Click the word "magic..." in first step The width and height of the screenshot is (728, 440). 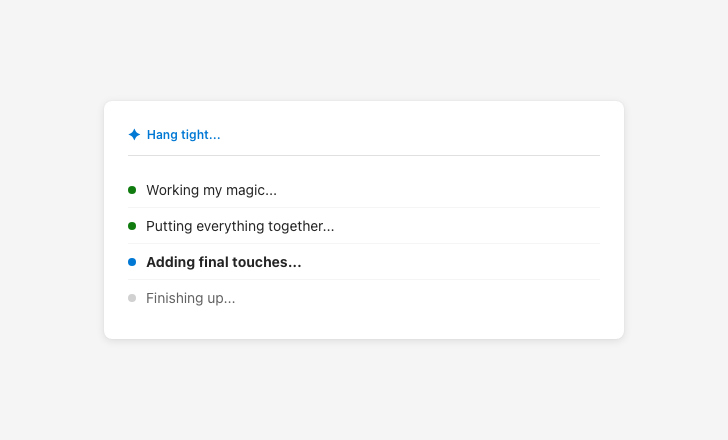(252, 190)
